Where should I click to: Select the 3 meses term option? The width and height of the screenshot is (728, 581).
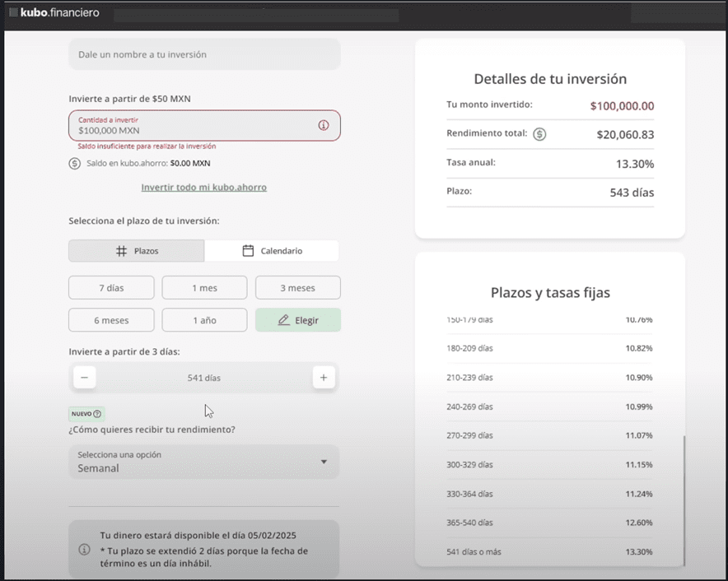297,287
